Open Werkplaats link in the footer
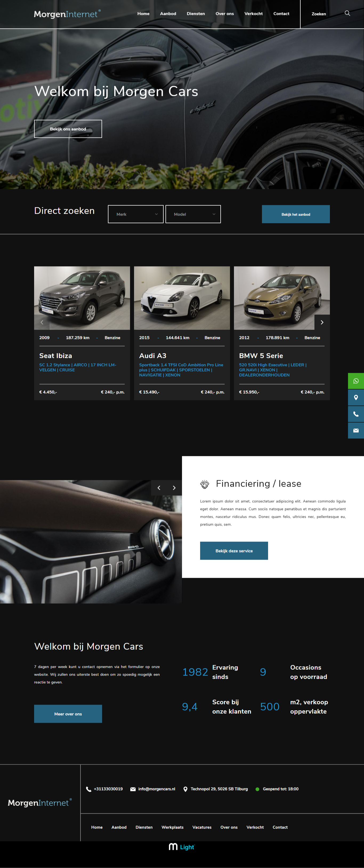Screen dimensions: 364x868 pyautogui.click(x=172, y=827)
